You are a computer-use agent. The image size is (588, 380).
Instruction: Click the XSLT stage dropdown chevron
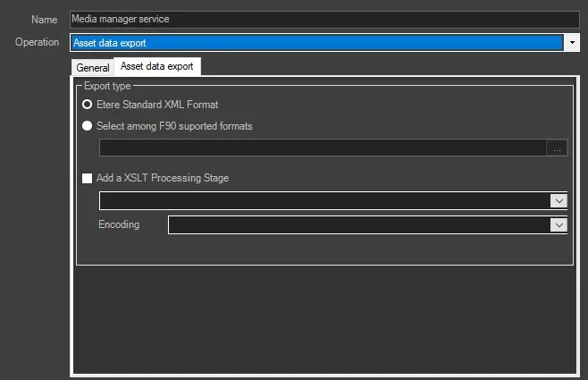point(559,201)
